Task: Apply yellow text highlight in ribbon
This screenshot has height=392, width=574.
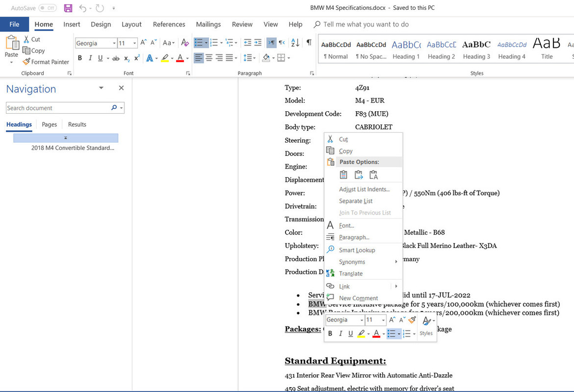Action: (165, 58)
